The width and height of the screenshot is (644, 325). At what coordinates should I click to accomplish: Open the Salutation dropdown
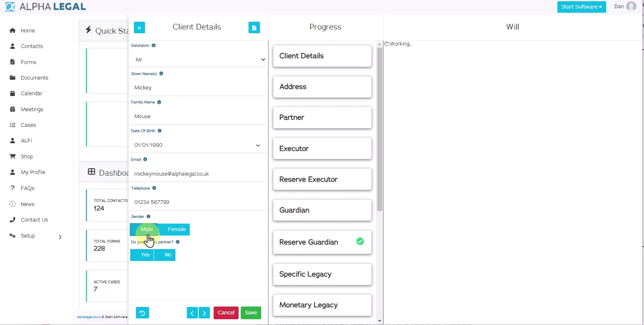click(199, 60)
